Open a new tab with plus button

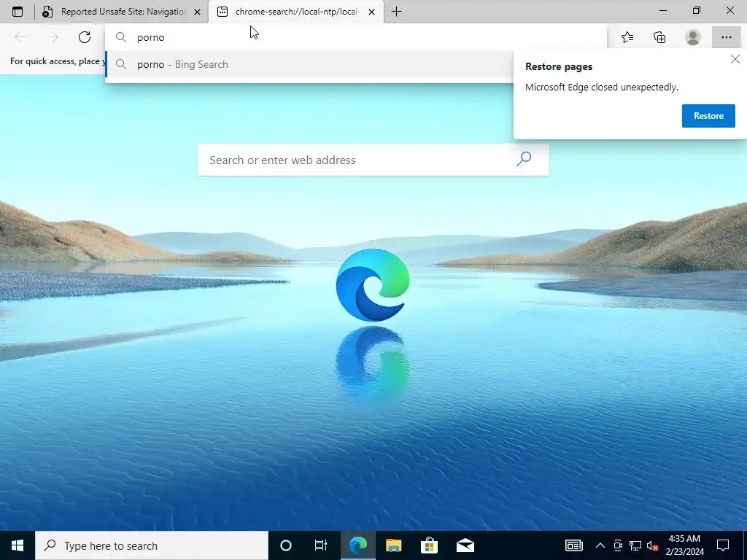pos(396,12)
